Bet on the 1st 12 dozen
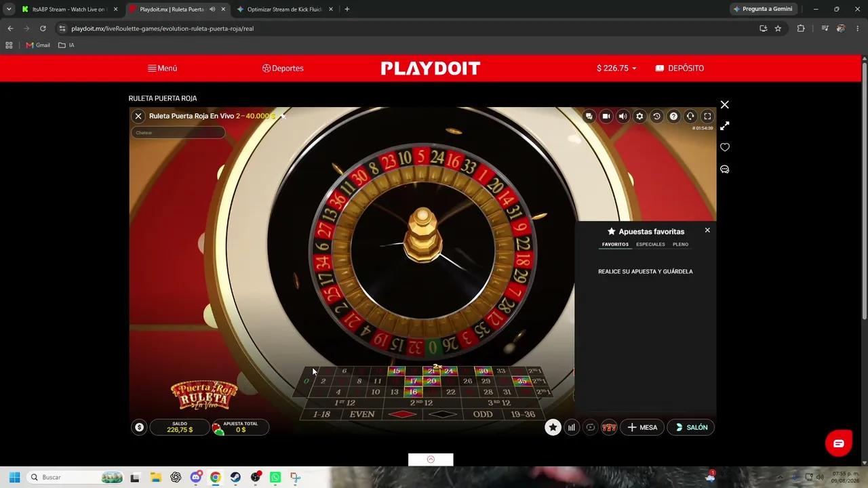 tap(344, 403)
